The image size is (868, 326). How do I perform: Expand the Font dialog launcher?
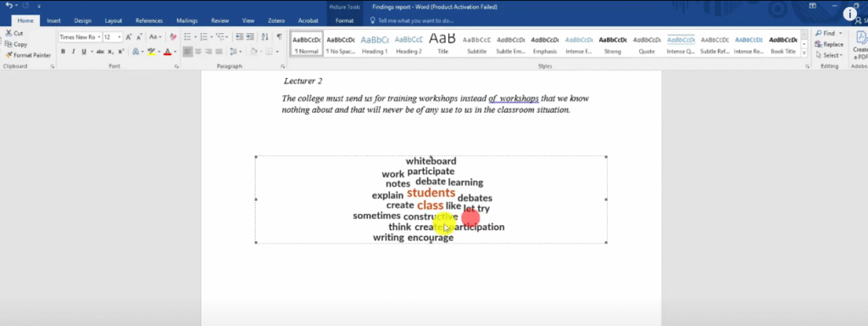tap(176, 66)
